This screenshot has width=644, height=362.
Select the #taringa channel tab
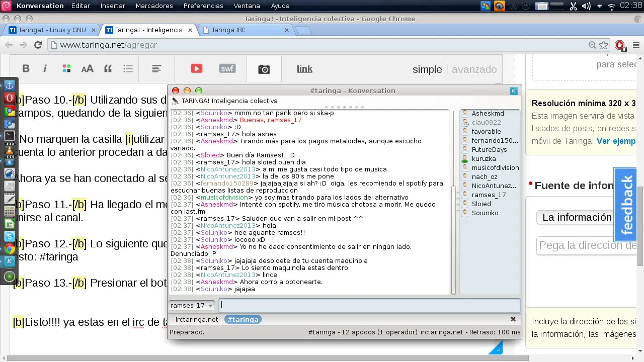[243, 319]
